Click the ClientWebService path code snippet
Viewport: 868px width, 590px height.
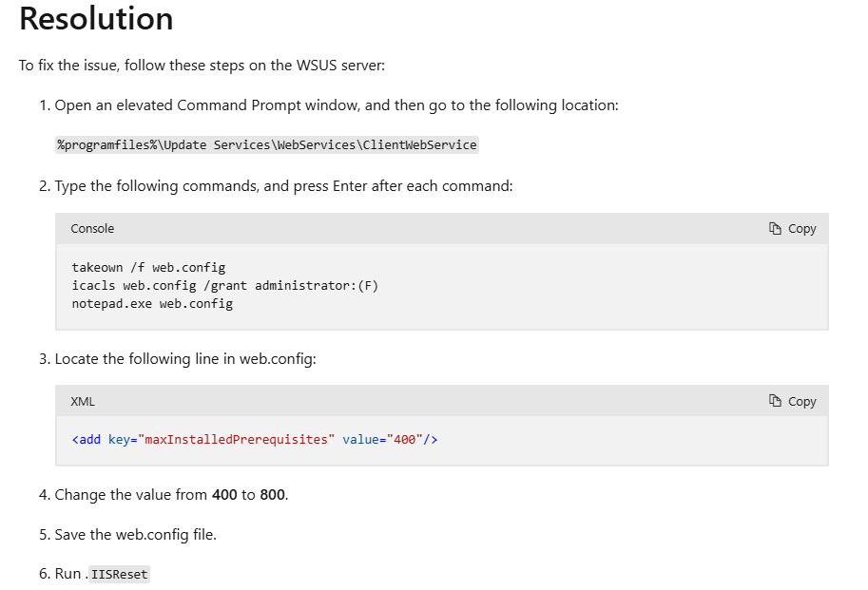[x=267, y=144]
